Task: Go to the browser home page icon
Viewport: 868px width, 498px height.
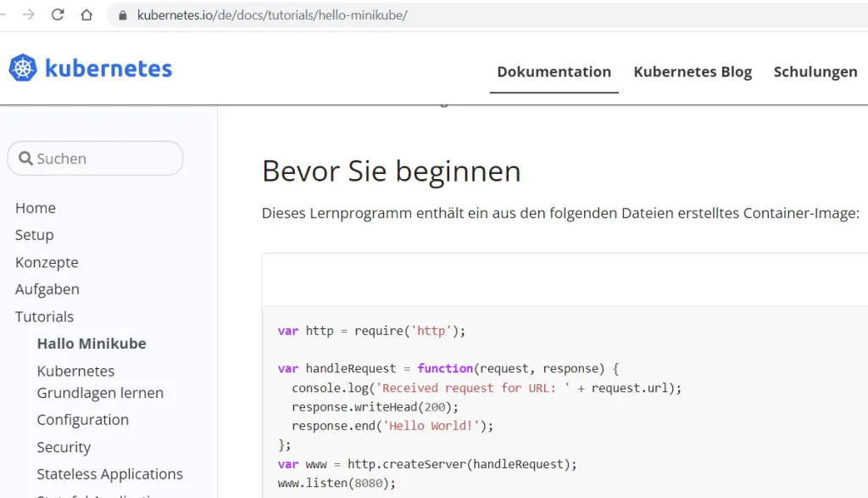Action: (86, 15)
